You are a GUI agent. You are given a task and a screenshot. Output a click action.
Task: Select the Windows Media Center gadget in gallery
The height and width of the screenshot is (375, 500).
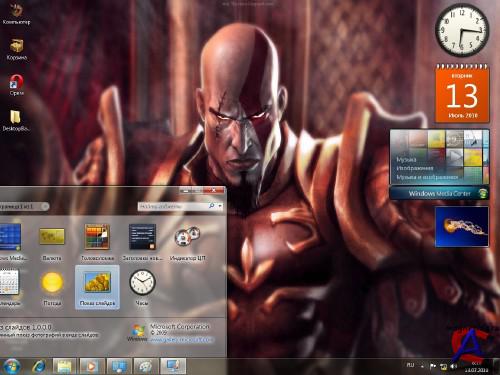point(11,242)
